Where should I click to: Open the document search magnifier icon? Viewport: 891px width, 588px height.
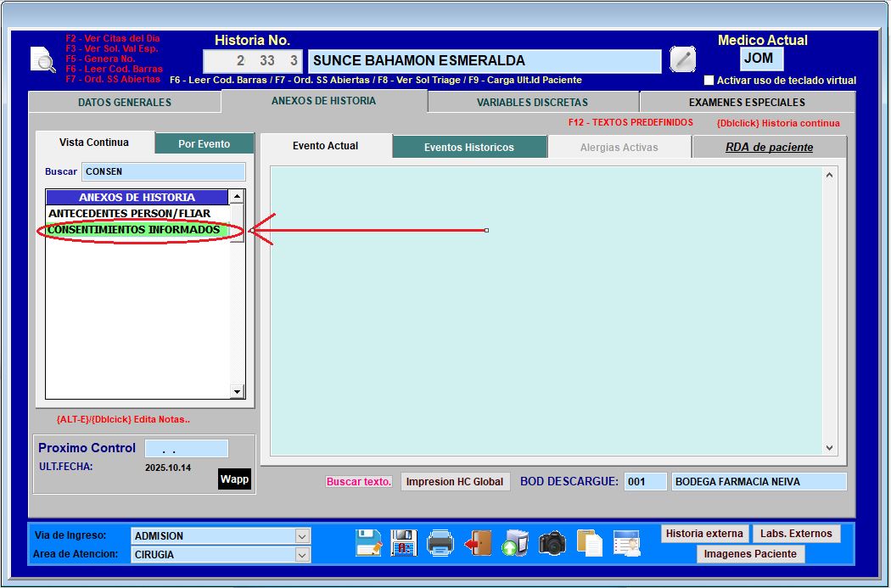point(43,59)
